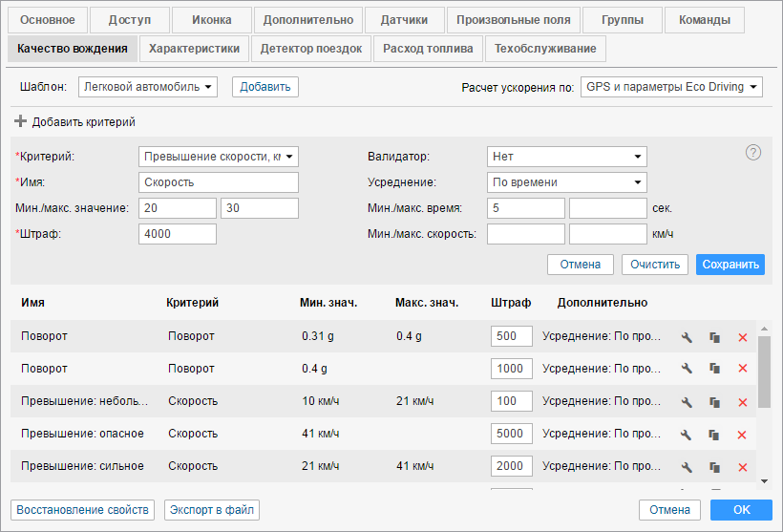Screen dimensions: 783x532
Task: Delete the first Поворот row
Action: tap(742, 337)
